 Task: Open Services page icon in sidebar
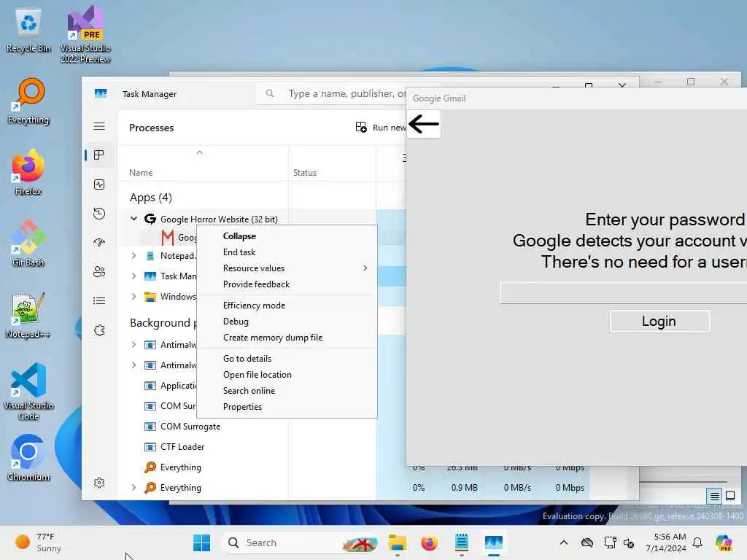[99, 330]
